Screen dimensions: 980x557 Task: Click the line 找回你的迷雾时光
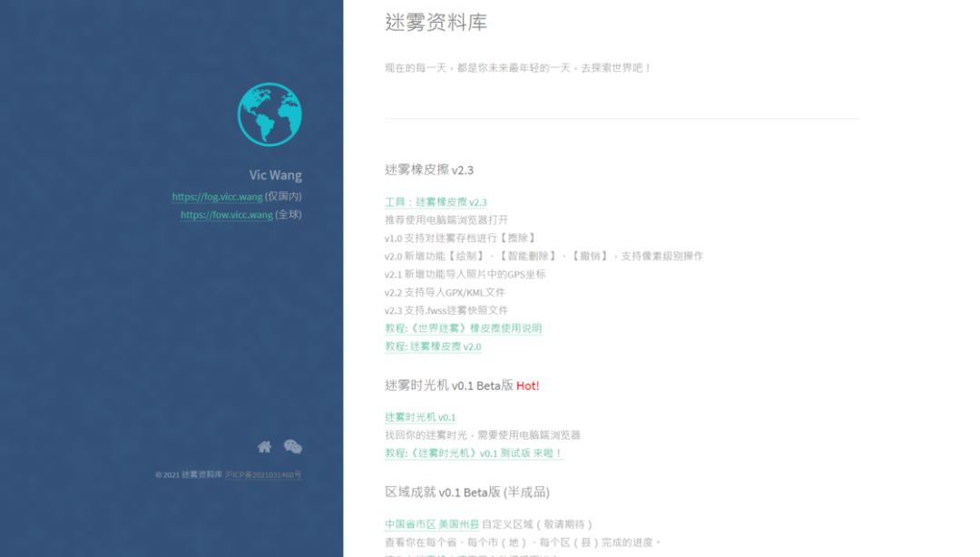483,435
